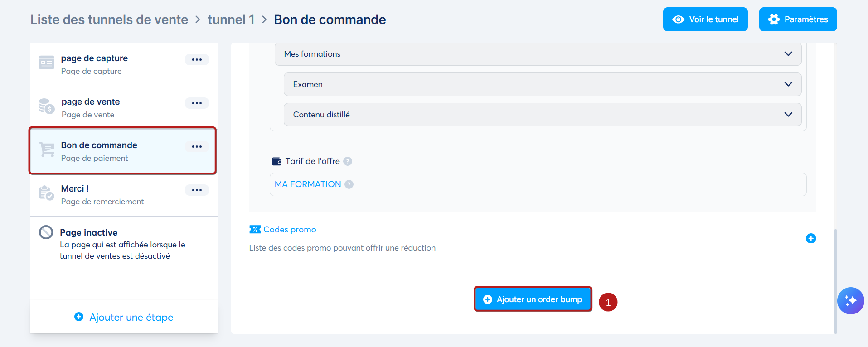
Task: Go to Liste des tunnels de vente breadcrumb
Action: coord(109,19)
